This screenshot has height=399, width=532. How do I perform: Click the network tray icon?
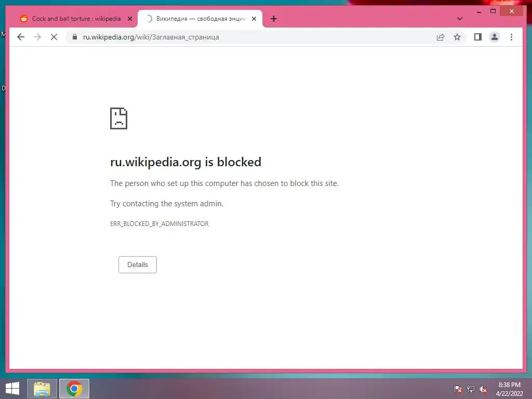click(471, 389)
